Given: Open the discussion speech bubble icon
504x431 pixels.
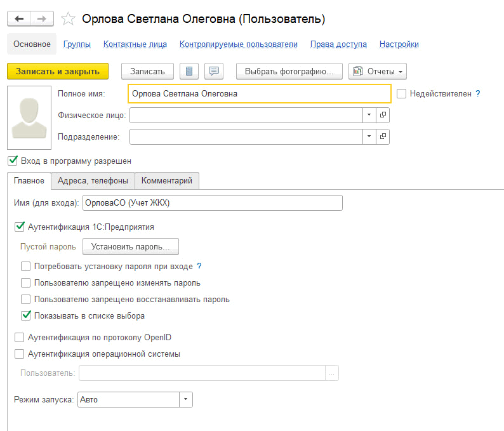Looking at the screenshot, I should pyautogui.click(x=214, y=71).
